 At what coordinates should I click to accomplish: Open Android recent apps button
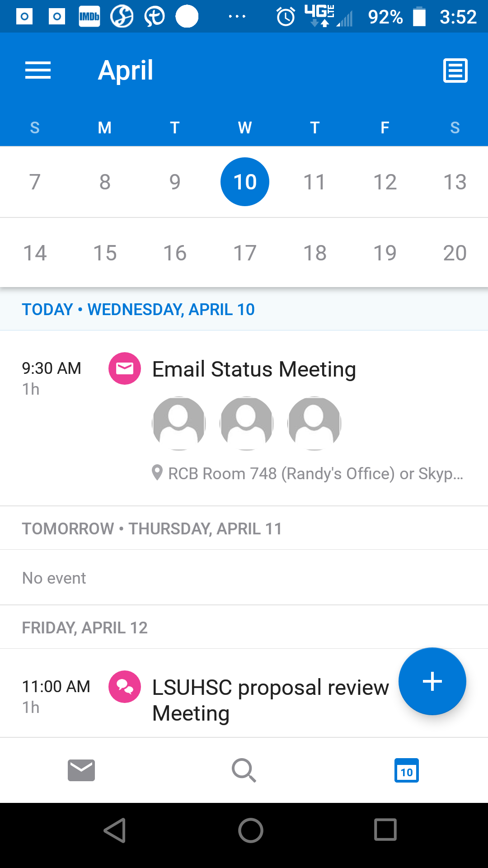click(x=385, y=830)
